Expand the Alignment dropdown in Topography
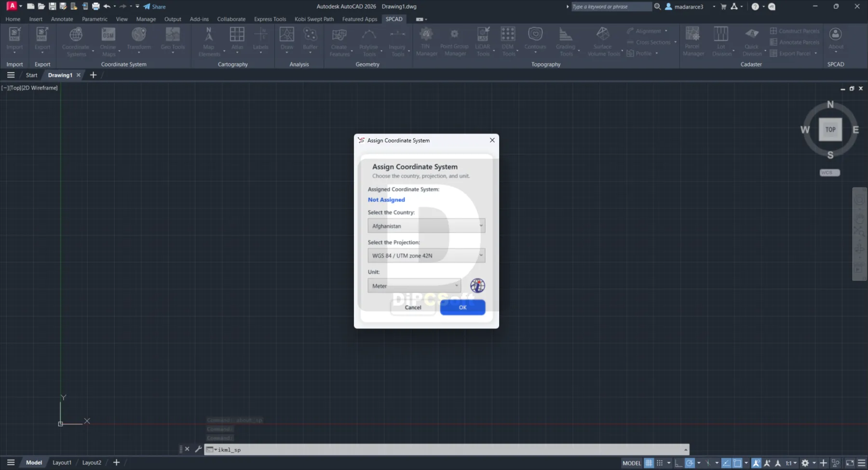This screenshot has width=868, height=470. click(666, 31)
